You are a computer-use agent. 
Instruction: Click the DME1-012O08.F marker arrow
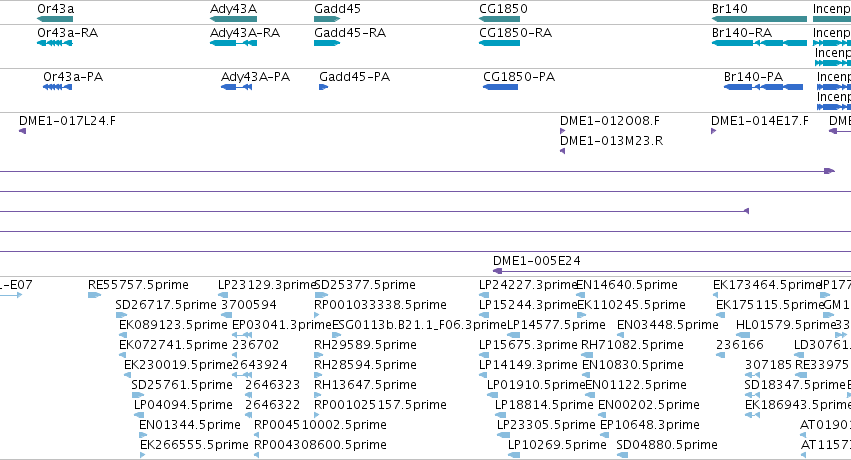point(563,131)
